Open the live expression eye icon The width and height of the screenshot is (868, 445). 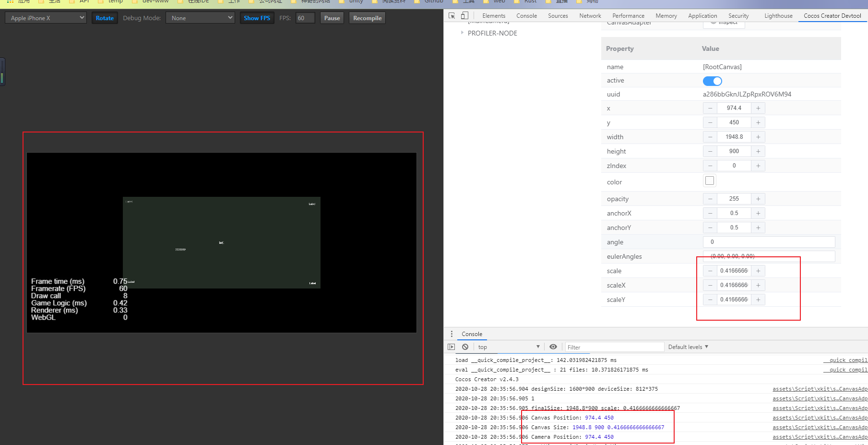(553, 347)
